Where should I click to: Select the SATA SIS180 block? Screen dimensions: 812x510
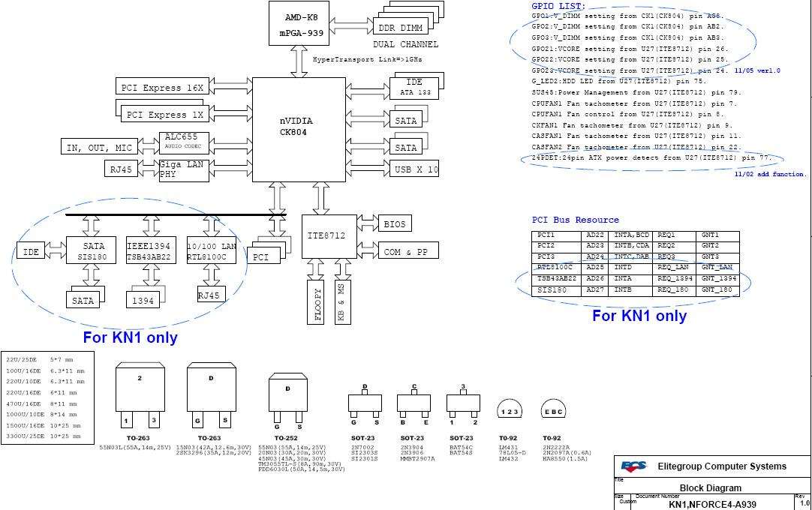coord(91,250)
